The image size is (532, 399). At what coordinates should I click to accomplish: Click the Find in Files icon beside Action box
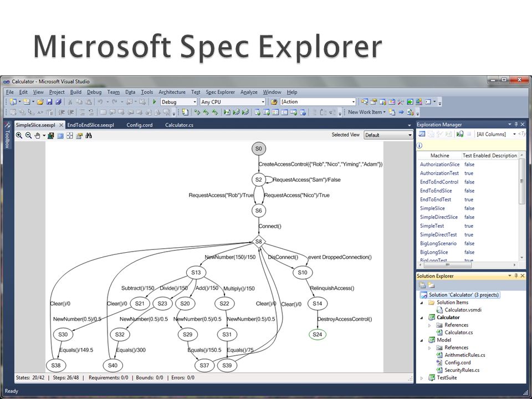pyautogui.click(x=274, y=102)
